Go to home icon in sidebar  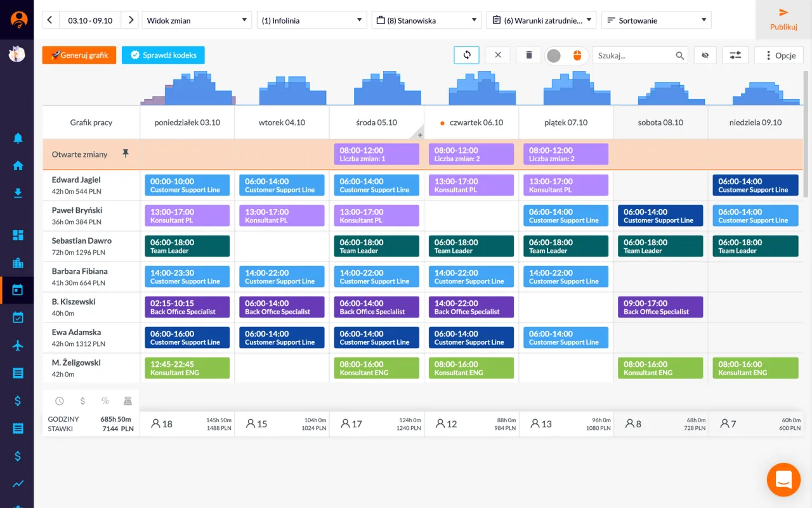click(18, 166)
